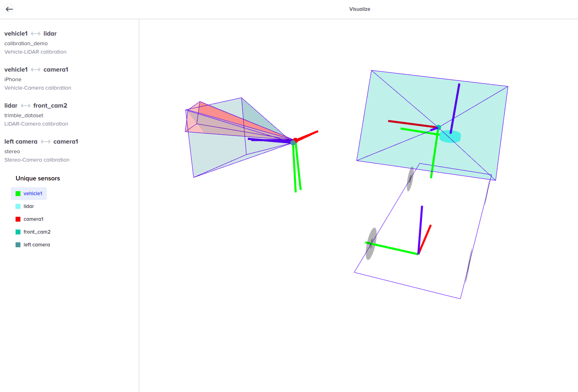The image size is (578, 392).
Task: Click the 'trimble_dataset' dataset name
Action: 24,115
